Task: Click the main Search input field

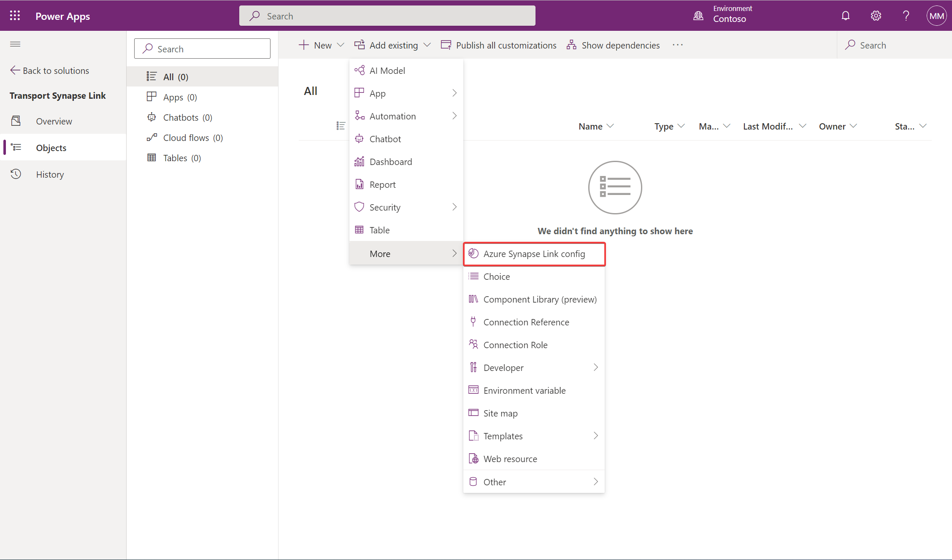Action: [389, 15]
